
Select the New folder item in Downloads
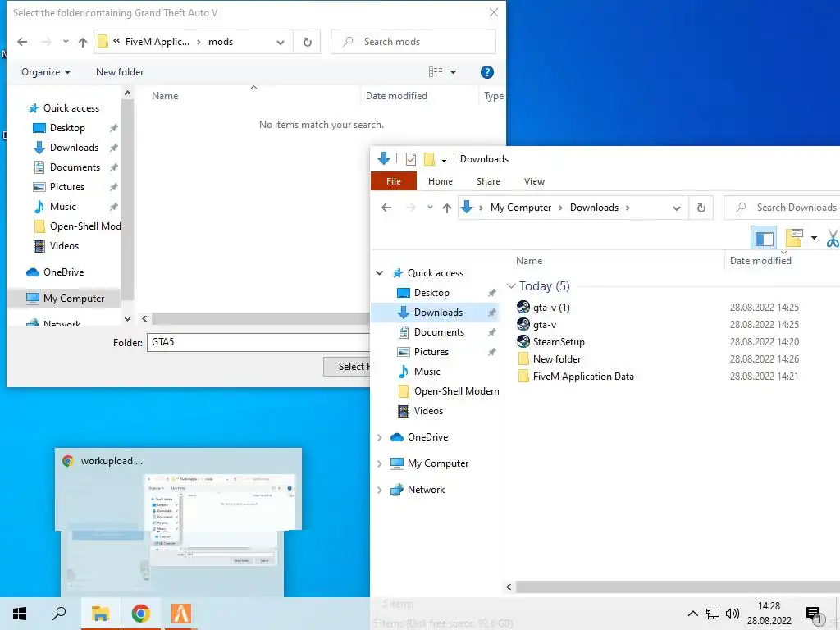click(x=549, y=359)
